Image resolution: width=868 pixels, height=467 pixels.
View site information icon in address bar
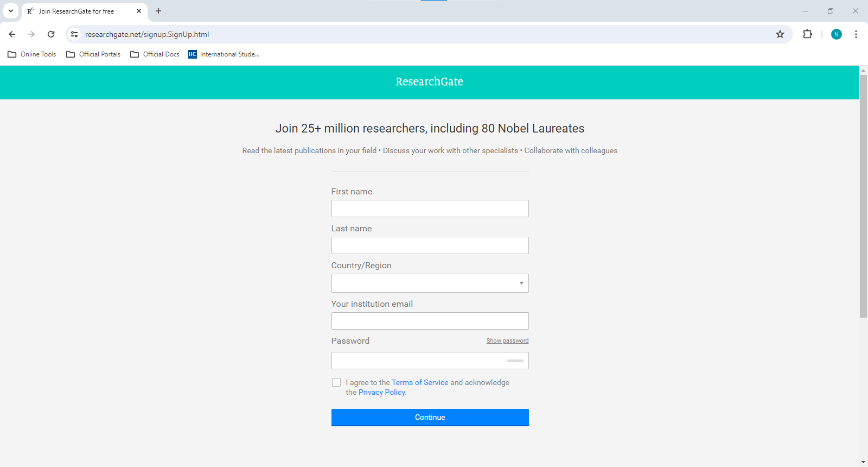74,34
